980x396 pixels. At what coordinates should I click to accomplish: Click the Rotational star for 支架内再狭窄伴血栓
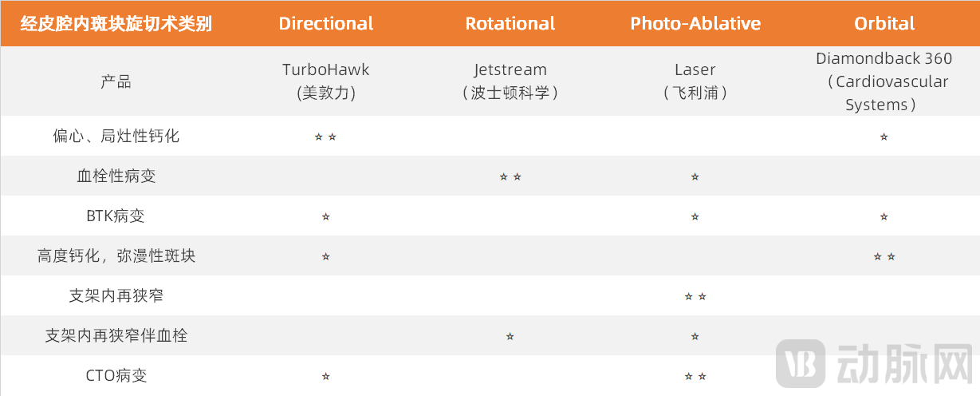tap(510, 337)
